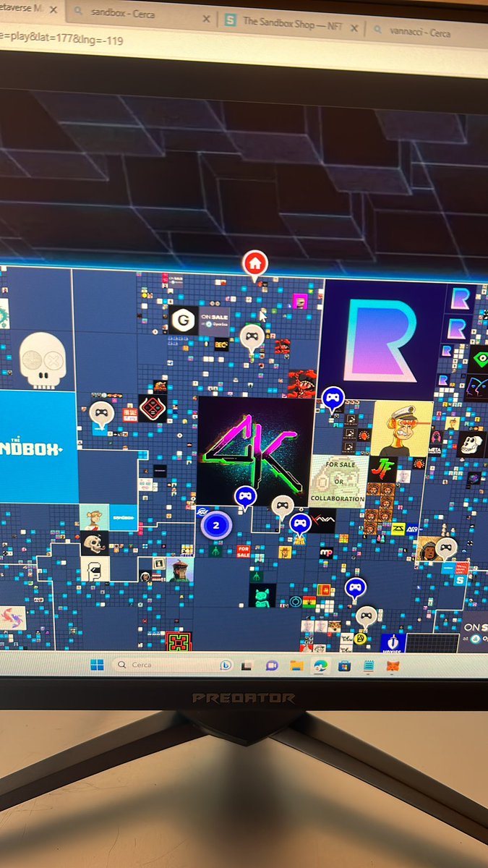The width and height of the screenshot is (488, 868).
Task: Open the red creature artwork land
Action: 302,383
